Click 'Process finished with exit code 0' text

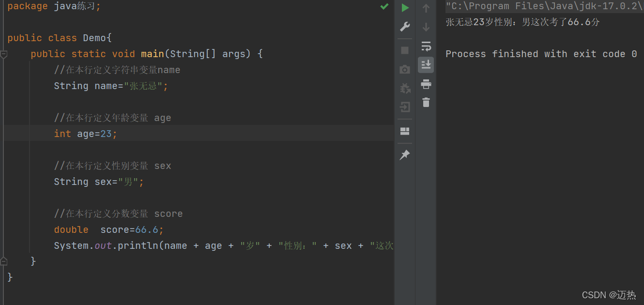click(541, 54)
